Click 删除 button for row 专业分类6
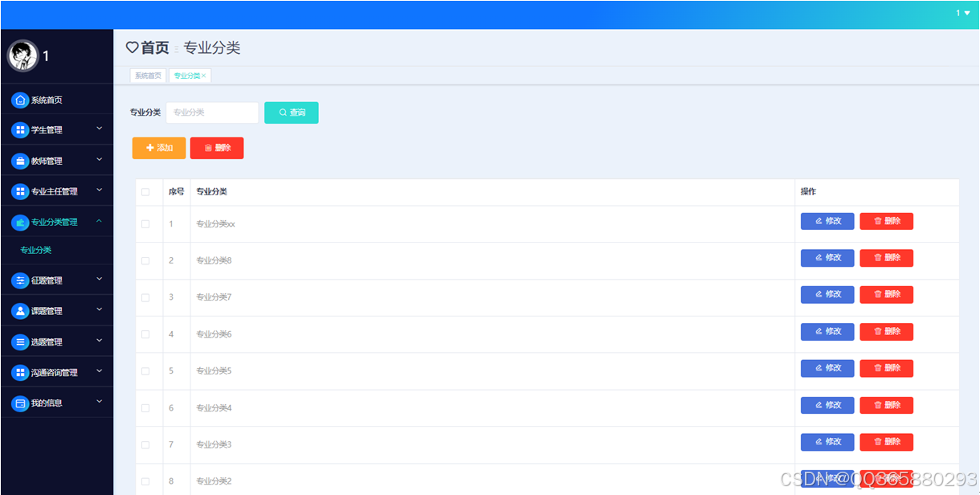The width and height of the screenshot is (980, 495). pos(887,332)
